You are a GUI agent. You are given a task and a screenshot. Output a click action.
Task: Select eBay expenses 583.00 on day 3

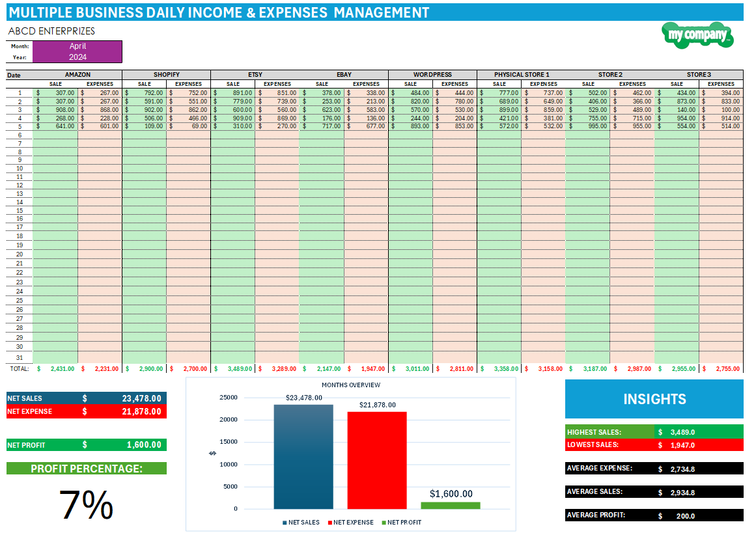pyautogui.click(x=366, y=110)
